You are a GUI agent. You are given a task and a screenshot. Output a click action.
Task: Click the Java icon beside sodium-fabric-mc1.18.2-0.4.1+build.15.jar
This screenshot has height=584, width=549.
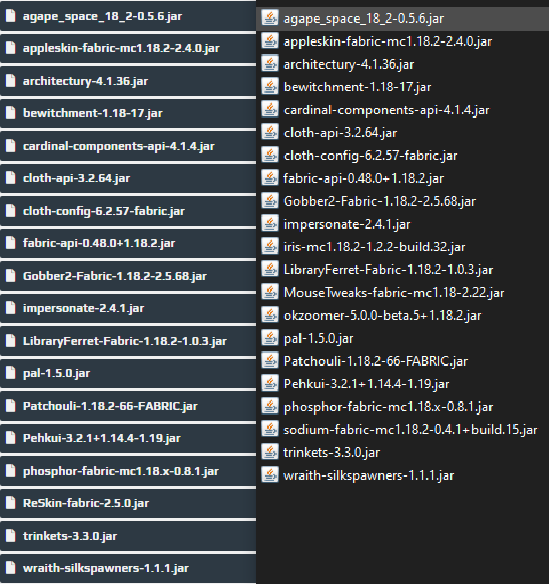(x=270, y=429)
